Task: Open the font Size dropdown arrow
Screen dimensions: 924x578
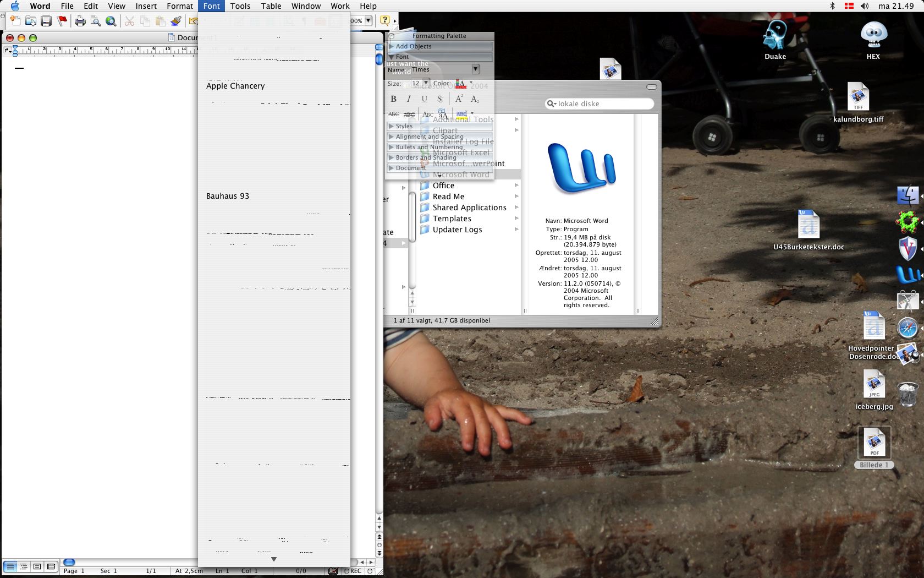Action: click(x=426, y=84)
